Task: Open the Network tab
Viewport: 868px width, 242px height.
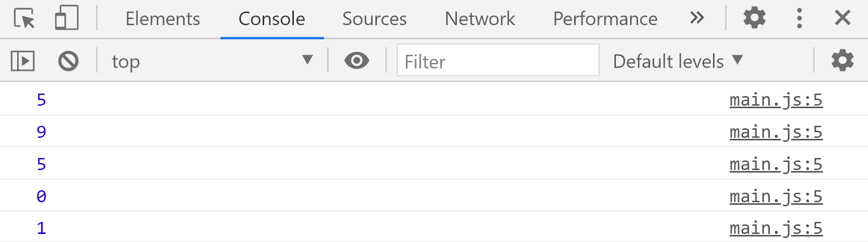Action: [480, 19]
